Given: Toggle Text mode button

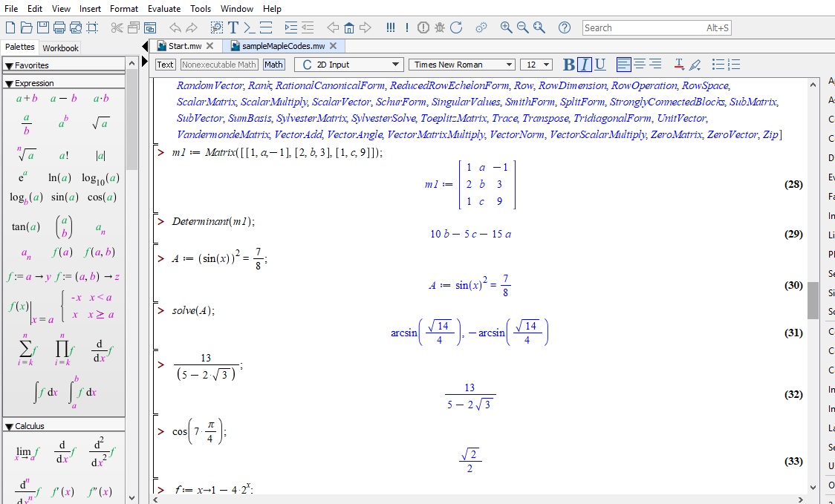Looking at the screenshot, I should pos(165,65).
